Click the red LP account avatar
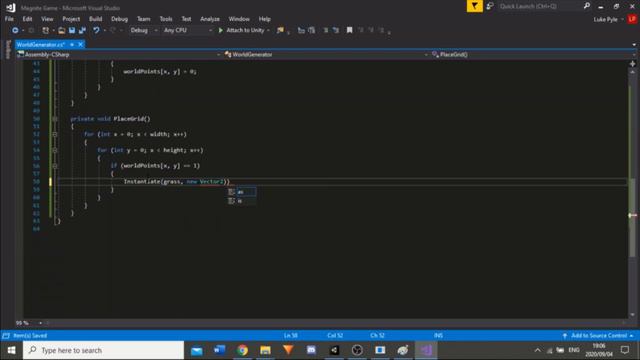The height and width of the screenshot is (360, 640). 632,19
